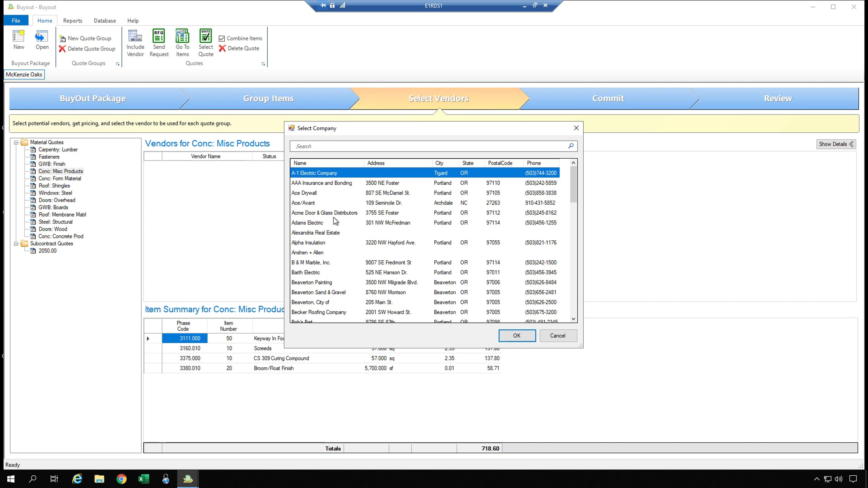
Task: Click the search magnifier in Select Company
Action: pos(571,146)
